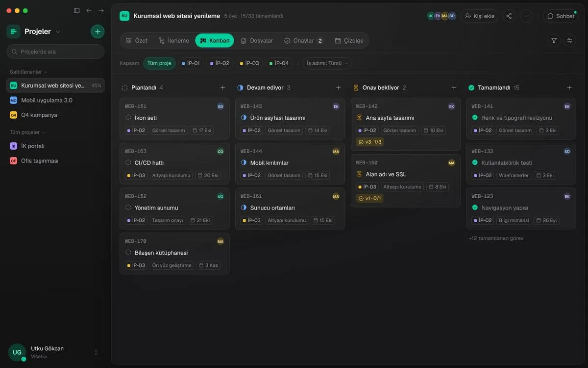
Task: Go back with the left arrow
Action: (x=89, y=10)
